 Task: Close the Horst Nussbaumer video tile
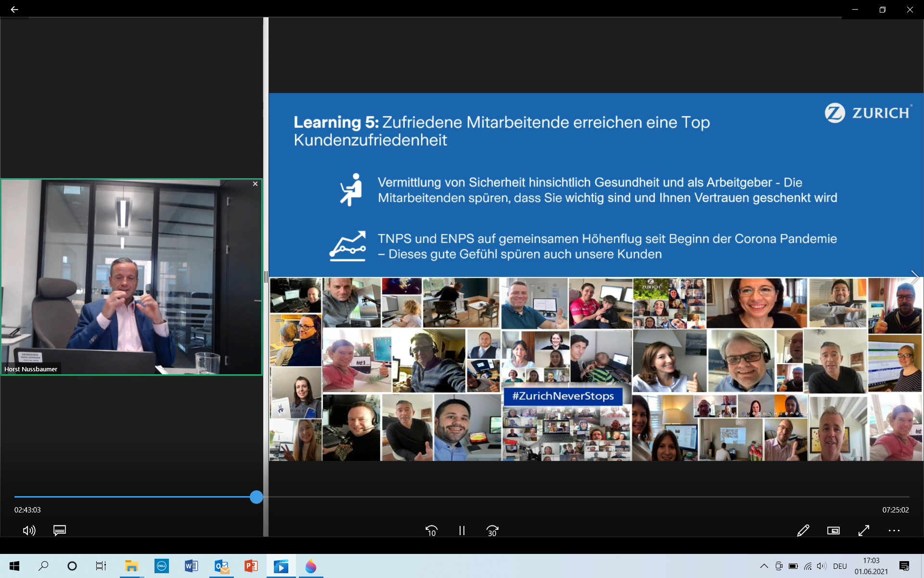point(255,184)
